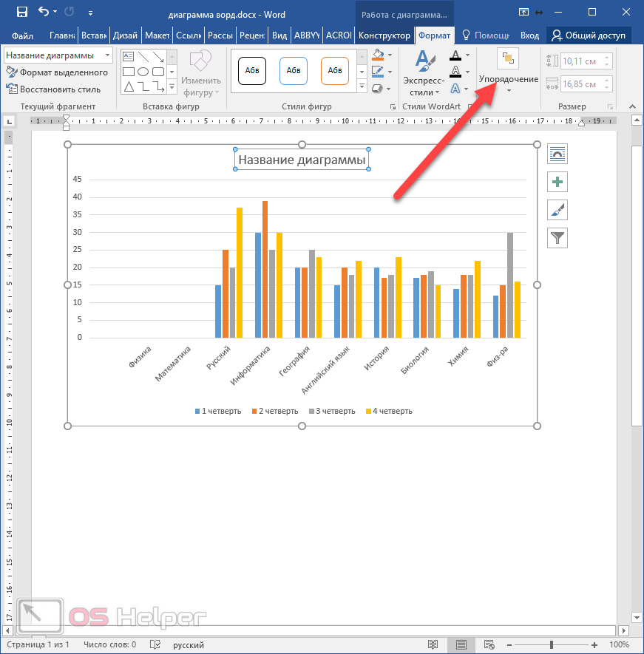Open the Упорядочение arrange button

(508, 71)
